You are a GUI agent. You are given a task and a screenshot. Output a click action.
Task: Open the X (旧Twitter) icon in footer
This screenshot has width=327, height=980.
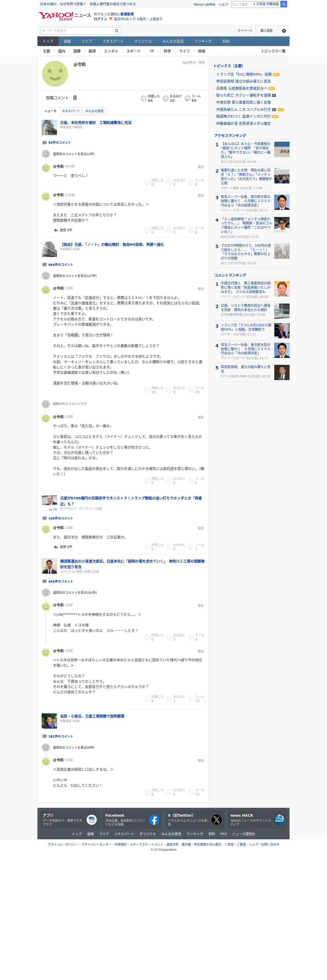[x=217, y=820]
